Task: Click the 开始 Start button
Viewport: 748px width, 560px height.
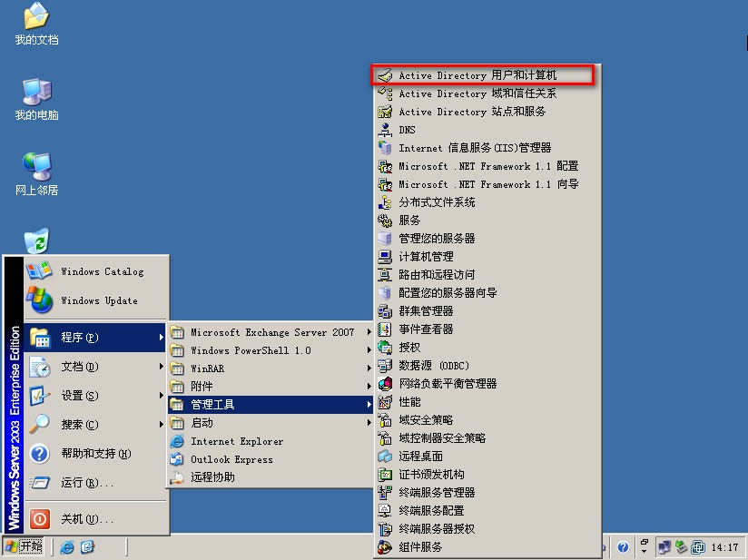Action: pos(24,546)
